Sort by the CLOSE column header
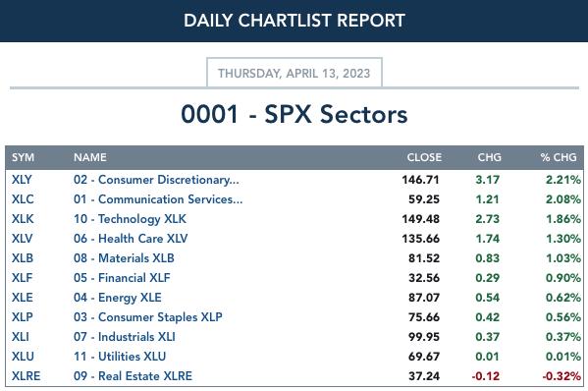588x391 pixels. pos(424,157)
